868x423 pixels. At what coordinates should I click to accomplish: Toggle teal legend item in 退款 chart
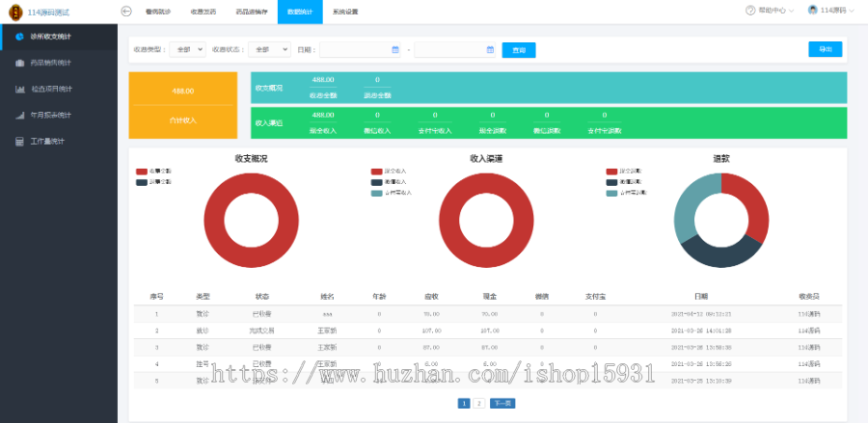pos(611,193)
